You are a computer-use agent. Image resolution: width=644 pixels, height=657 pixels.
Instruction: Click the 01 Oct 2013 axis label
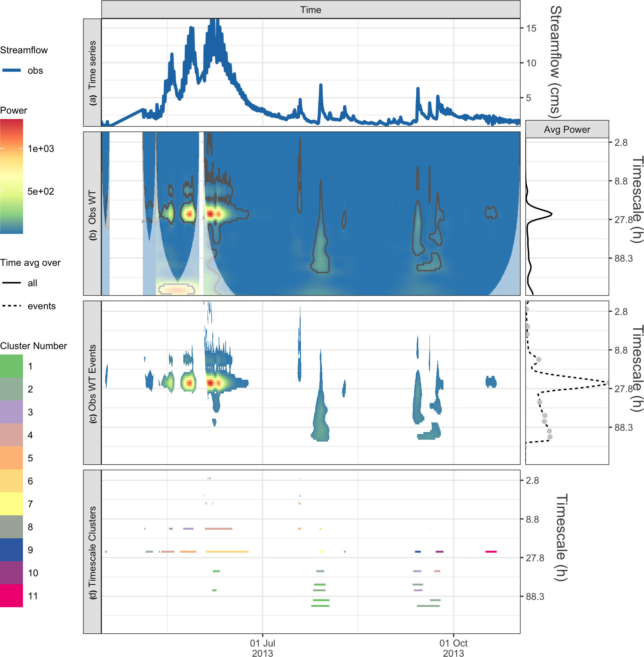(453, 648)
